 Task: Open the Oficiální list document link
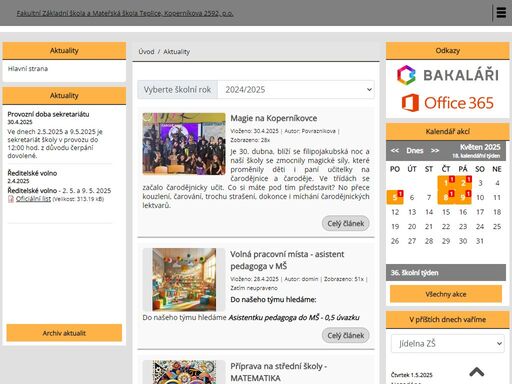[x=33, y=199]
